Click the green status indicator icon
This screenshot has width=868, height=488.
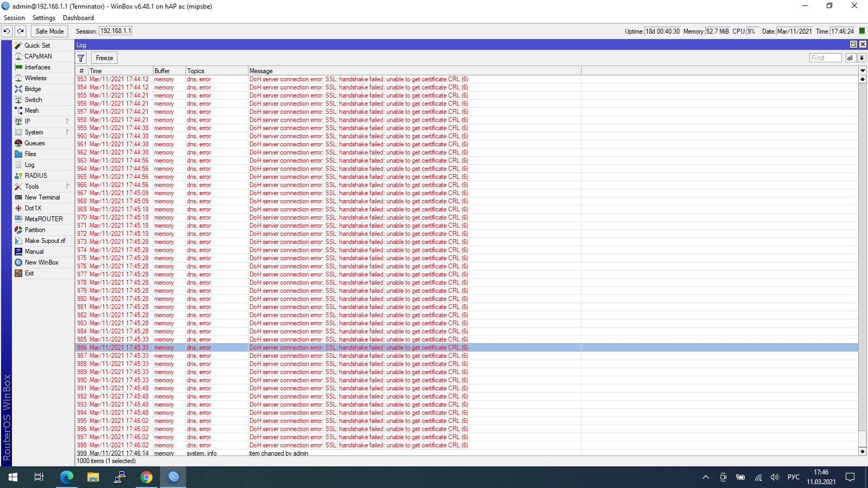tap(862, 31)
